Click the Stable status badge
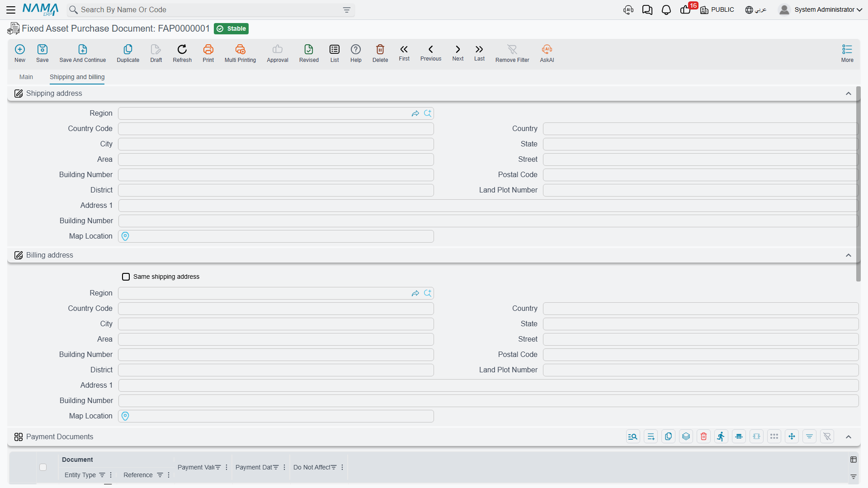868x488 pixels. point(231,28)
